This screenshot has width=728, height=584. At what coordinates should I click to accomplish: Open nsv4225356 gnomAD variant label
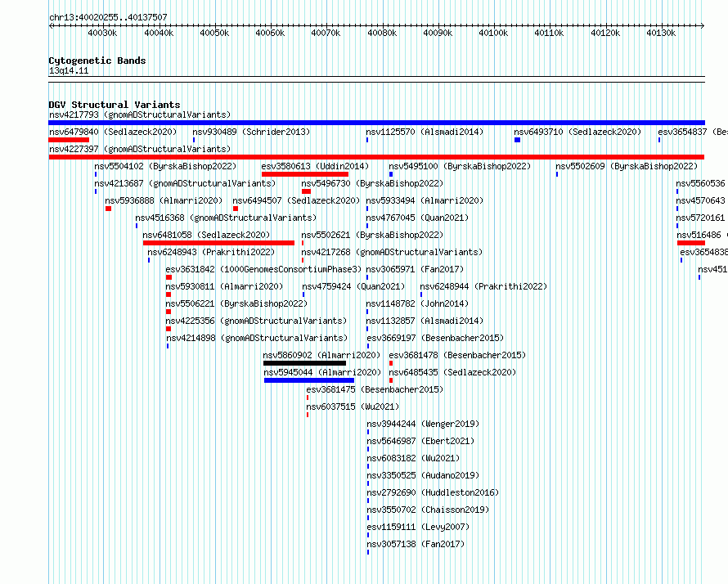[x=256, y=321]
